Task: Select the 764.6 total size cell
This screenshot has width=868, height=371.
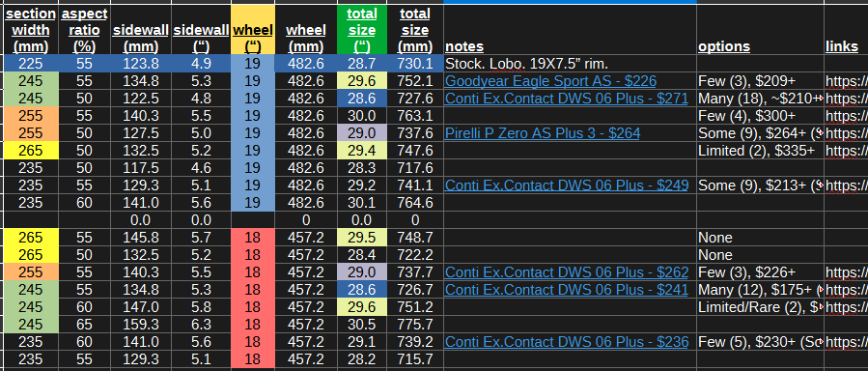Action: click(x=414, y=203)
